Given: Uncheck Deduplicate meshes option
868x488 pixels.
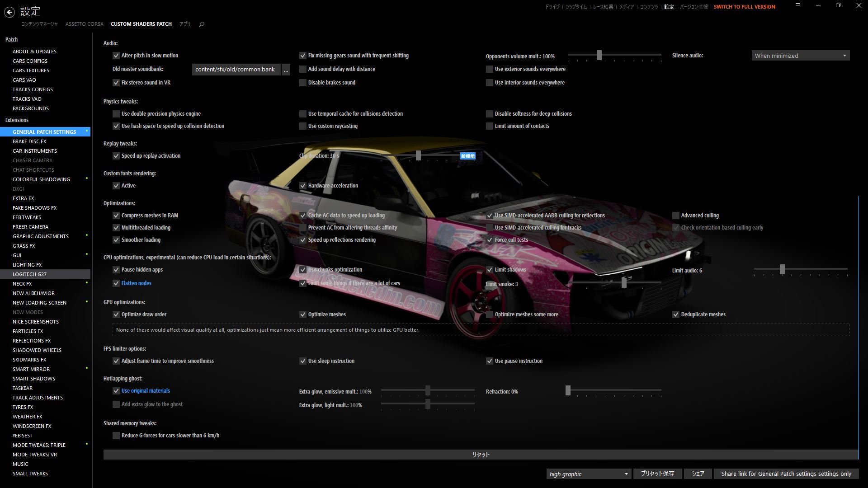Looking at the screenshot, I should [676, 314].
